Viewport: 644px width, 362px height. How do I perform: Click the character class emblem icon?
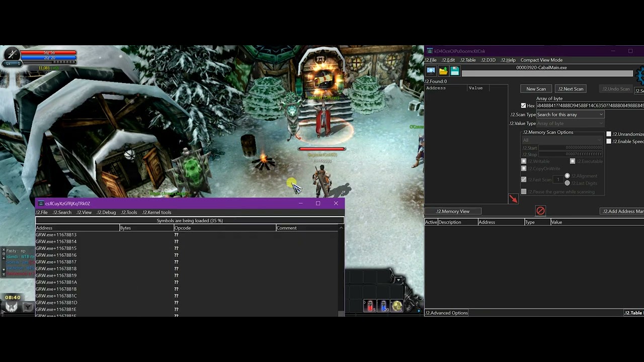(x=11, y=54)
